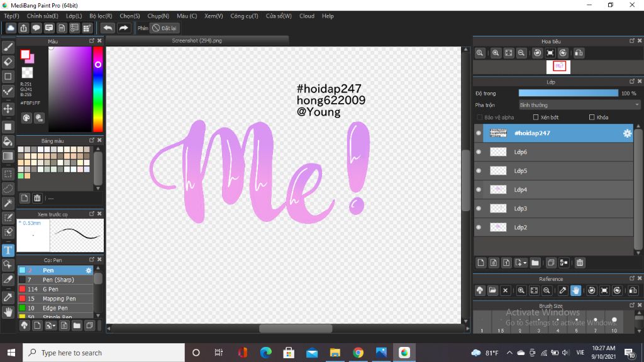Select the Text tool
The width and height of the screenshot is (644, 362).
coord(8,250)
